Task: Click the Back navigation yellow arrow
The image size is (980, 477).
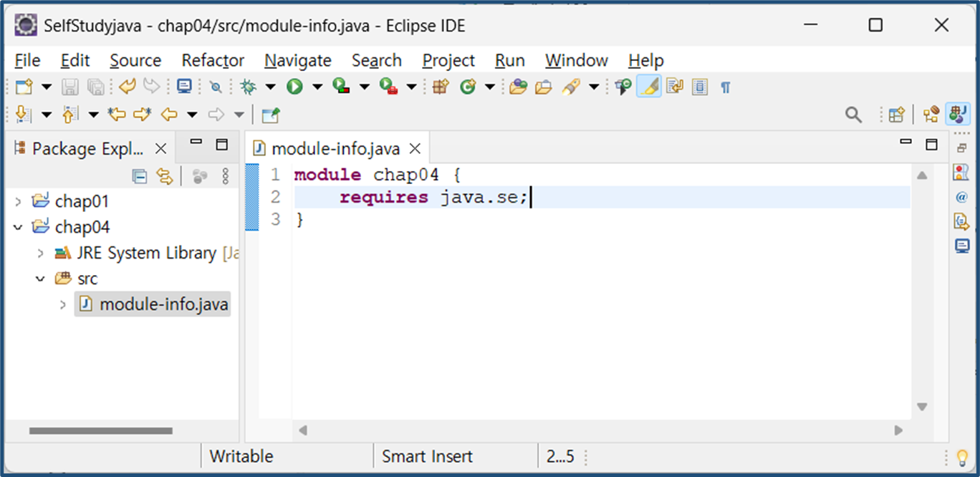Action: tap(169, 114)
